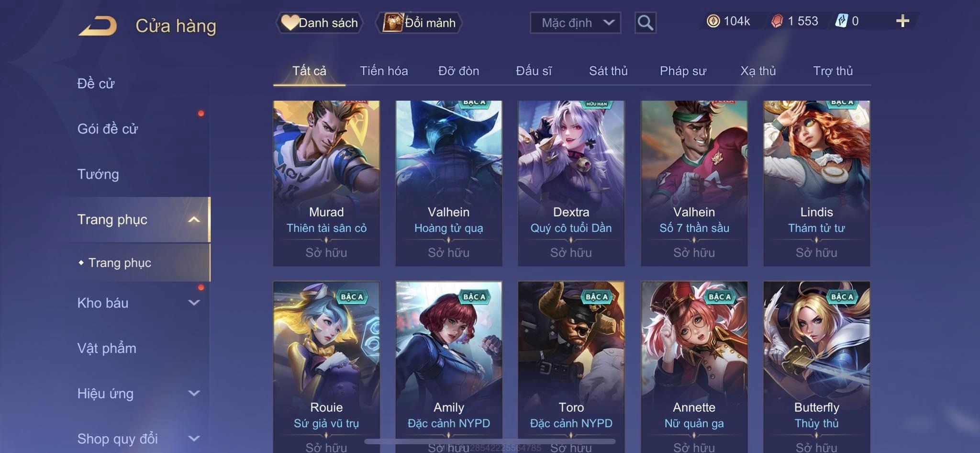Open Gói đề cử in the sidebar
The image size is (980, 453).
pyautogui.click(x=108, y=129)
